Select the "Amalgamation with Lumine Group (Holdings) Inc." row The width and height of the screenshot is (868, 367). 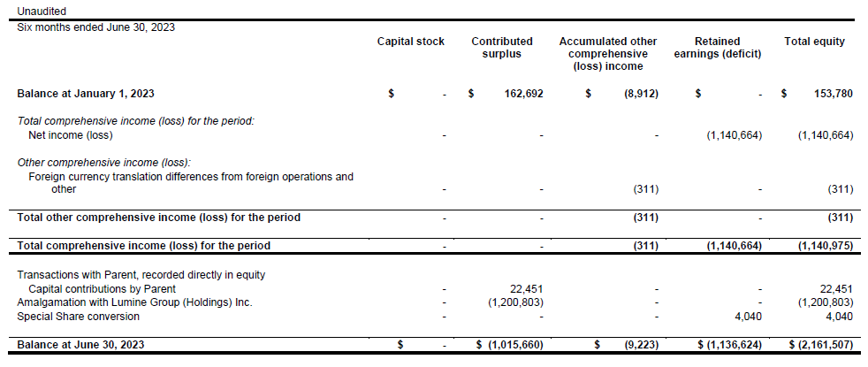(134, 302)
